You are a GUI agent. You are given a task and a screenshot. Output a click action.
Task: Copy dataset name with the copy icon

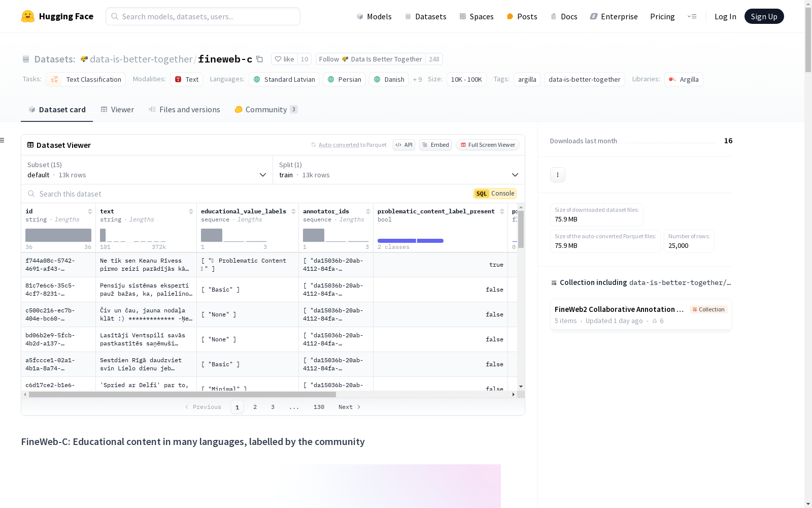coord(259,59)
